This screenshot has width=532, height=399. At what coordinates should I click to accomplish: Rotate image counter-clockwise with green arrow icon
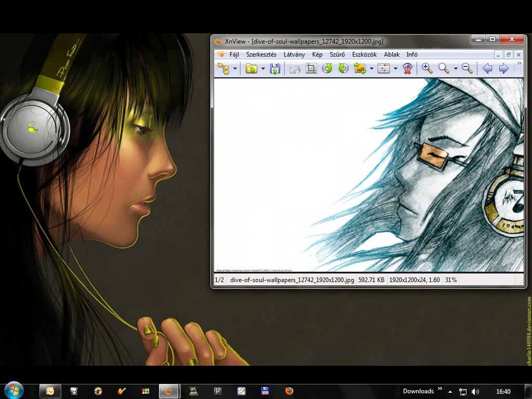(327, 69)
